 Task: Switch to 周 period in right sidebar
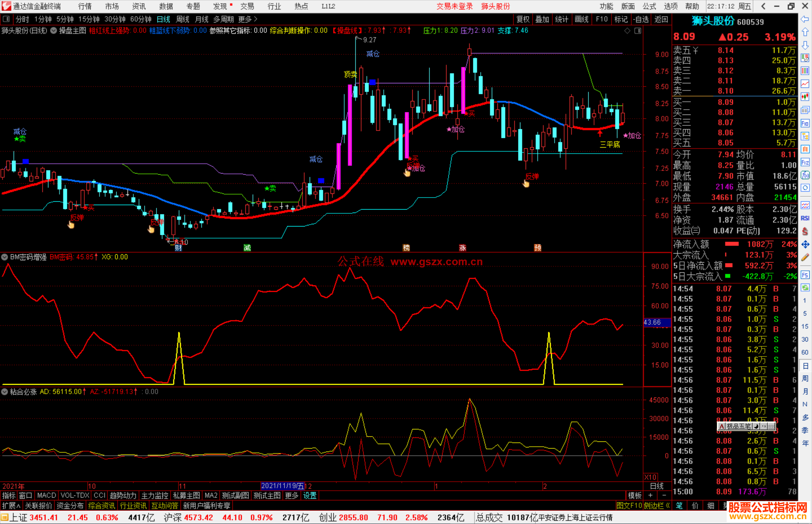click(x=805, y=378)
